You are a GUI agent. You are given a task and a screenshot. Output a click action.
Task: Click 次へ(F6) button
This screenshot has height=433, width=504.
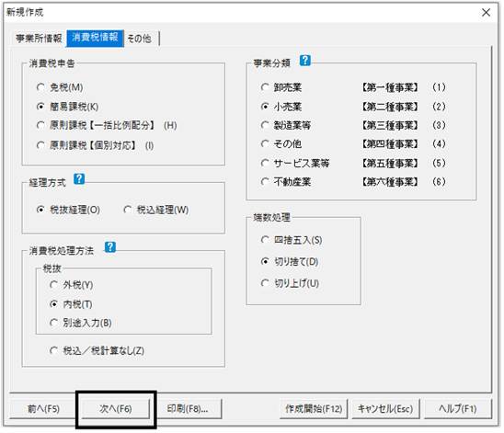[x=116, y=408]
